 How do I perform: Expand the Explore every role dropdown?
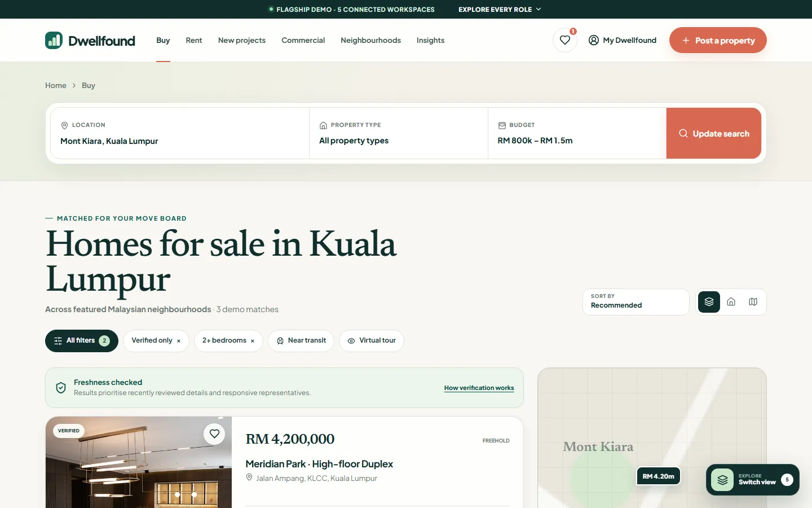pos(500,9)
